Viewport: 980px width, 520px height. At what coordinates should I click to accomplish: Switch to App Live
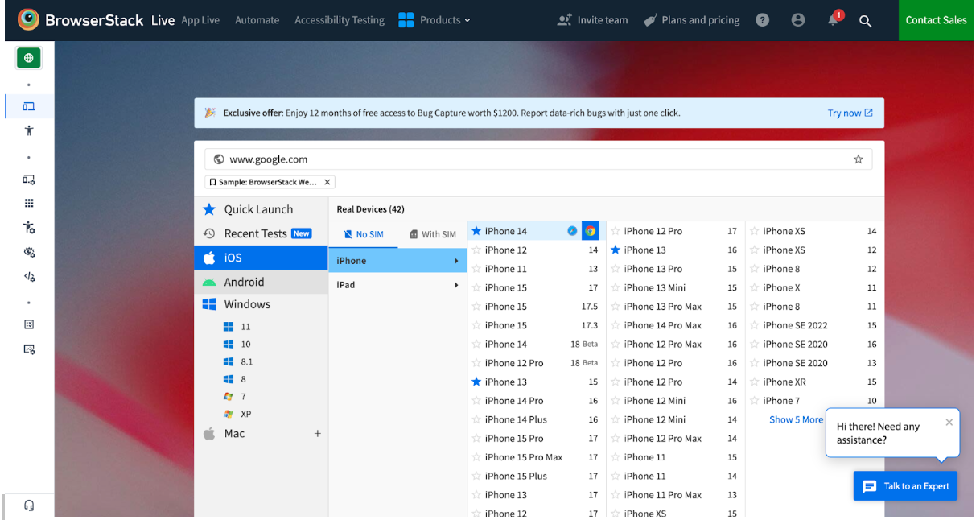tap(200, 20)
